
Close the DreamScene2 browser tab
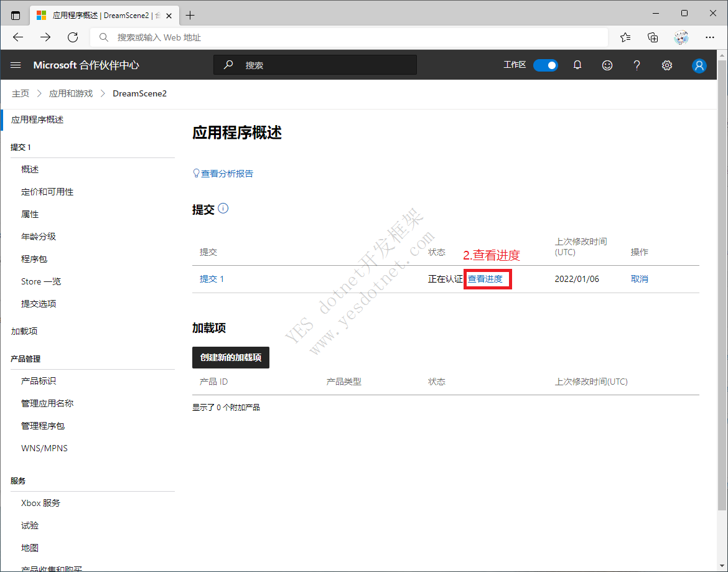point(169,16)
